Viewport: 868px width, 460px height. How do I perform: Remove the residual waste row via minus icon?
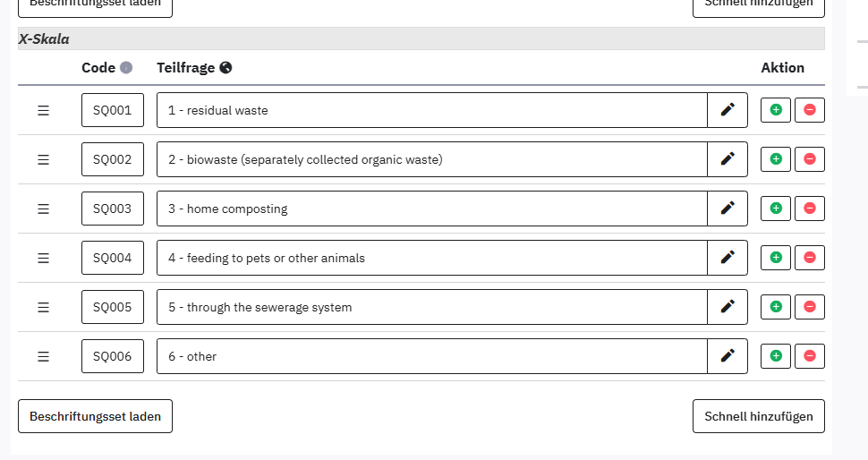point(810,110)
